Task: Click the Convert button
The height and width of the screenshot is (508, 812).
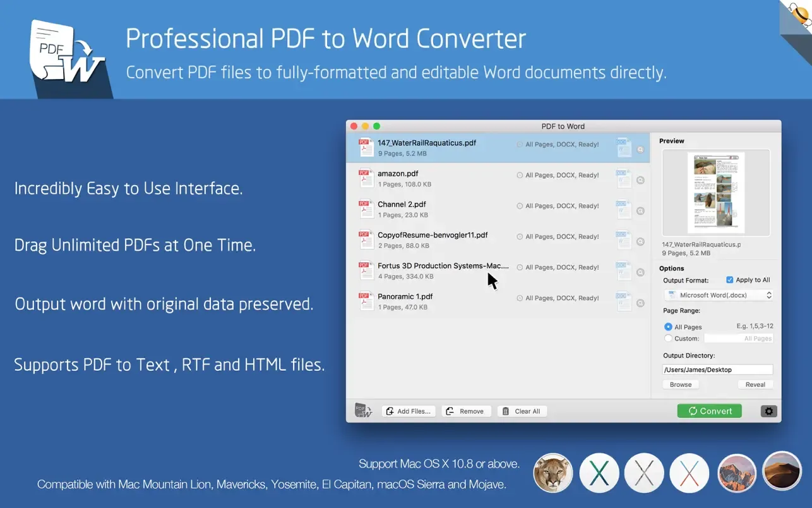Action: 710,411
